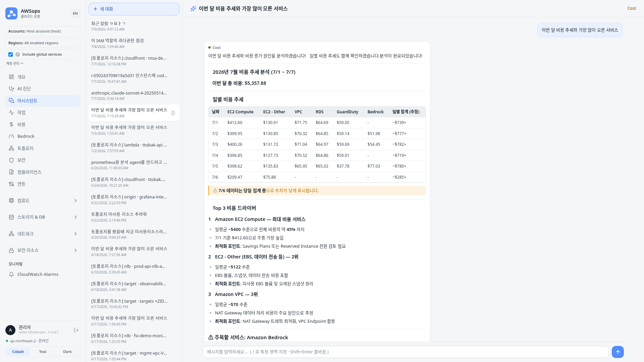Open AI 진단 stethoscope icon
Image resolution: width=644 pixels, height=362 pixels.
11,89
